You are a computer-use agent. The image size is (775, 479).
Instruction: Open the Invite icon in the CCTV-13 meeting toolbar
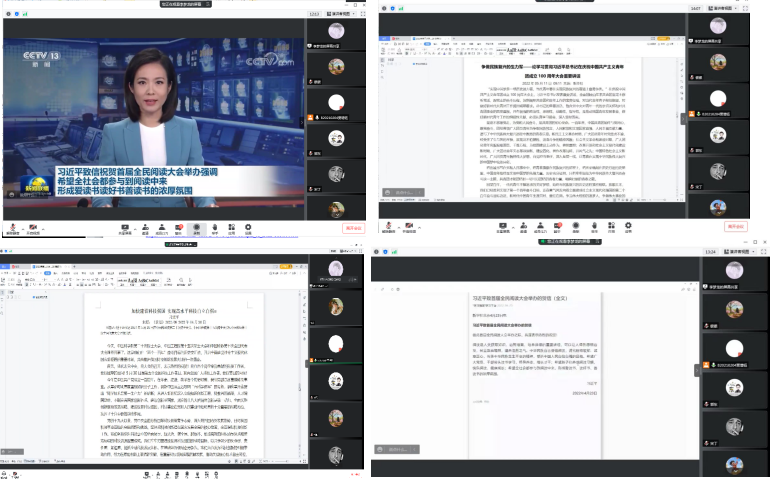tap(145, 227)
